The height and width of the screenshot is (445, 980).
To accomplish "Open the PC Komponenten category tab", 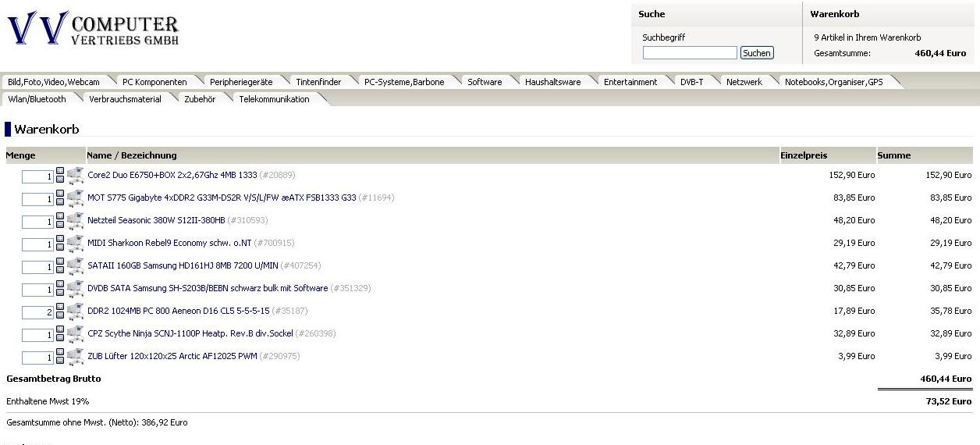I will click(x=154, y=82).
